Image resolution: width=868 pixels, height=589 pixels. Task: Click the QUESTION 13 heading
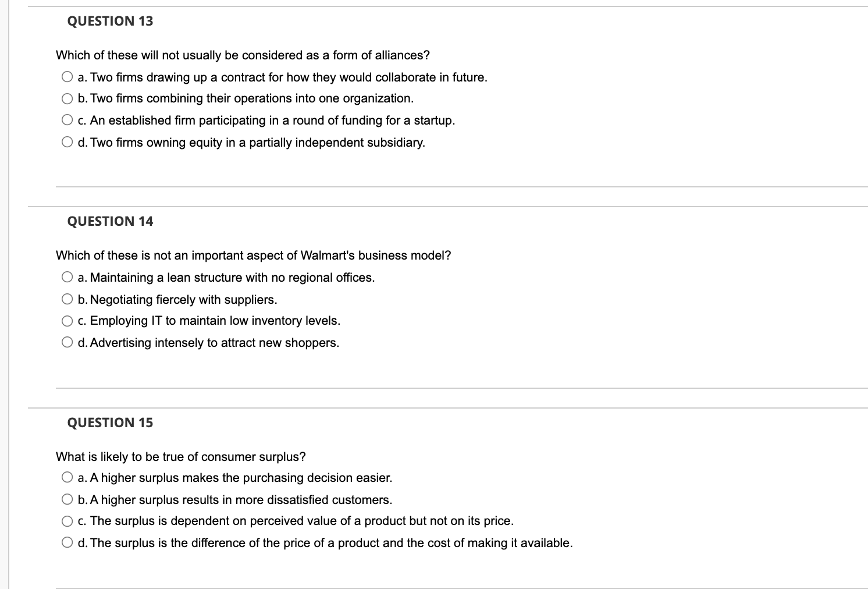point(109,21)
